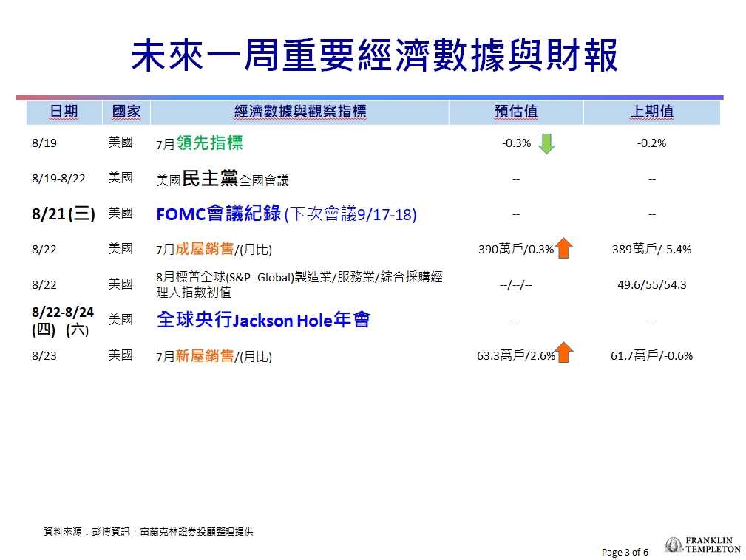The width and height of the screenshot is (746, 560).
Task: Select the date 8/22-8/24 (四) (六)
Action: coord(62,321)
